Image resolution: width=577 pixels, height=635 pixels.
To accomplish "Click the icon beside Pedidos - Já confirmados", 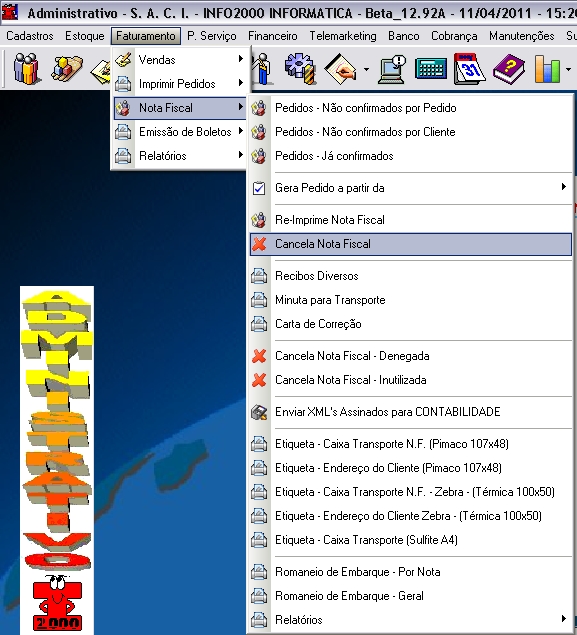I will tap(259, 156).
